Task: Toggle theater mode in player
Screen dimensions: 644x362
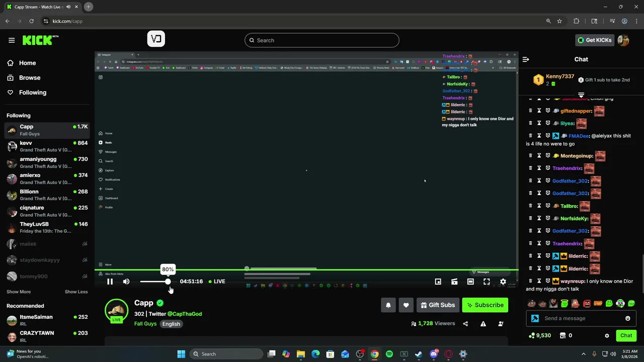Action: click(470, 282)
